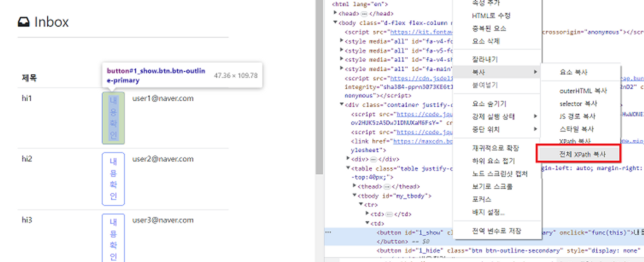Select '스타일 복사' in the copy submenu
The height and width of the screenshot is (262, 644).
coord(581,129)
